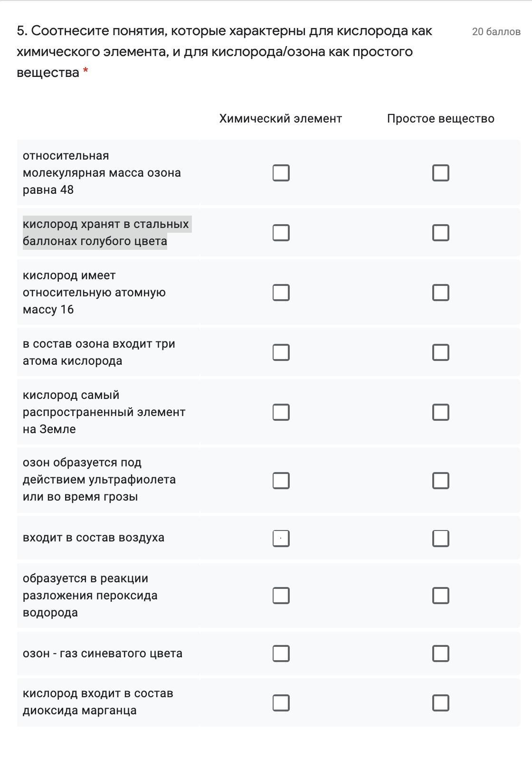Image resolution: width=532 pixels, height=758 pixels.
Task: Mark hydrogen peroxide decomposition row as 'Простое вещество'
Action: tap(440, 596)
